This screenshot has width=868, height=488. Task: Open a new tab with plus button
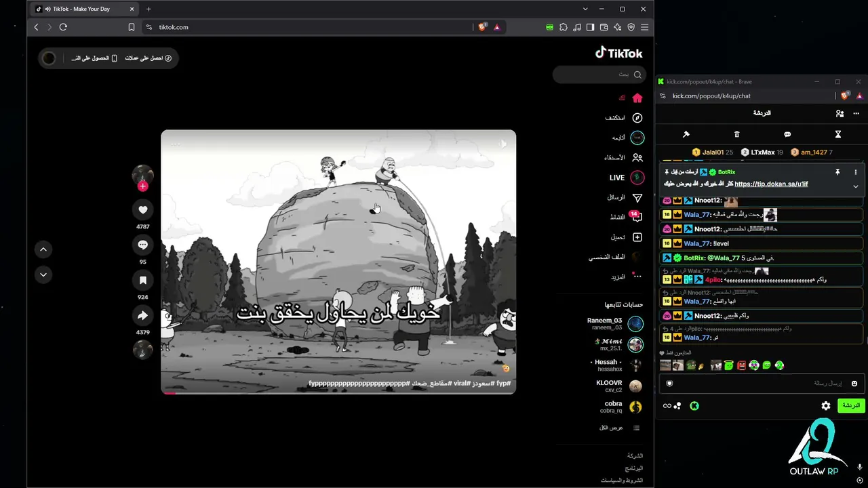[149, 9]
